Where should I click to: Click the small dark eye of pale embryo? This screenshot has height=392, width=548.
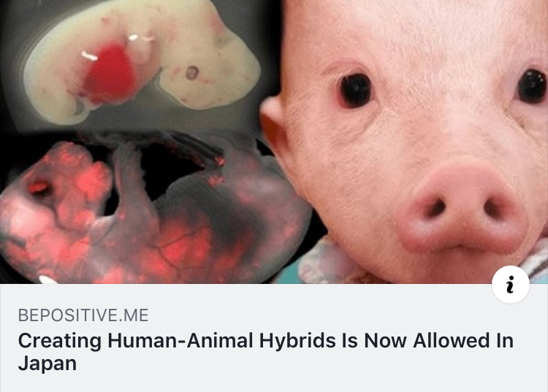click(192, 73)
